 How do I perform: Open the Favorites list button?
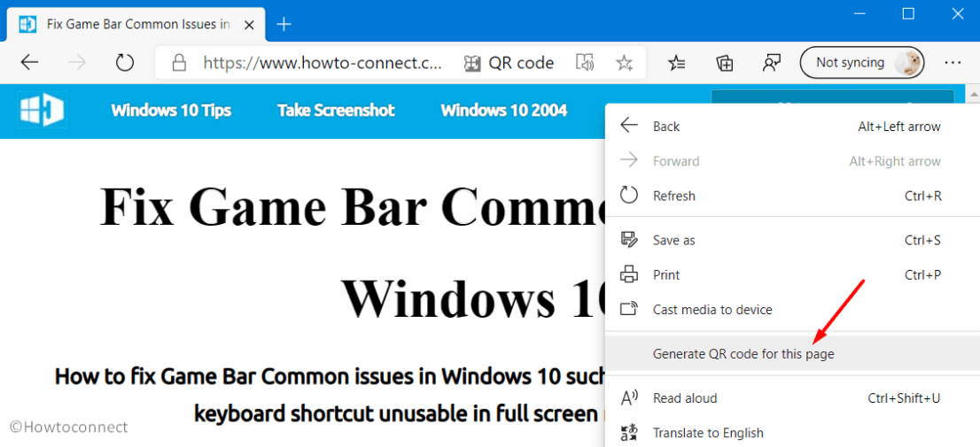point(676,63)
